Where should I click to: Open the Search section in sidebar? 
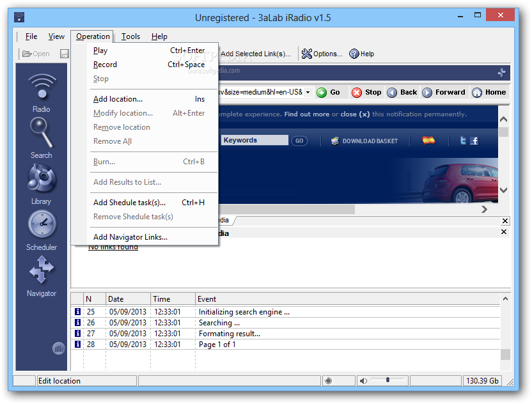(x=42, y=139)
